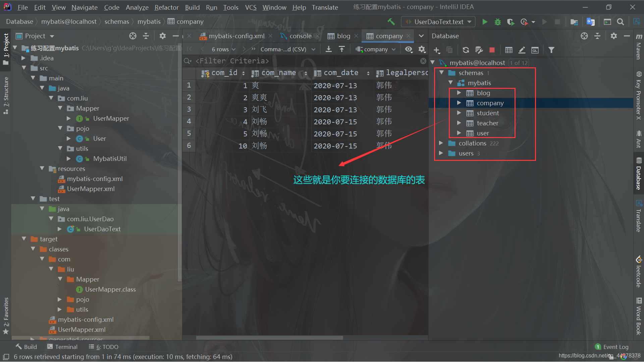
Task: Toggle the Key Promoter X window
Action: (x=639, y=96)
